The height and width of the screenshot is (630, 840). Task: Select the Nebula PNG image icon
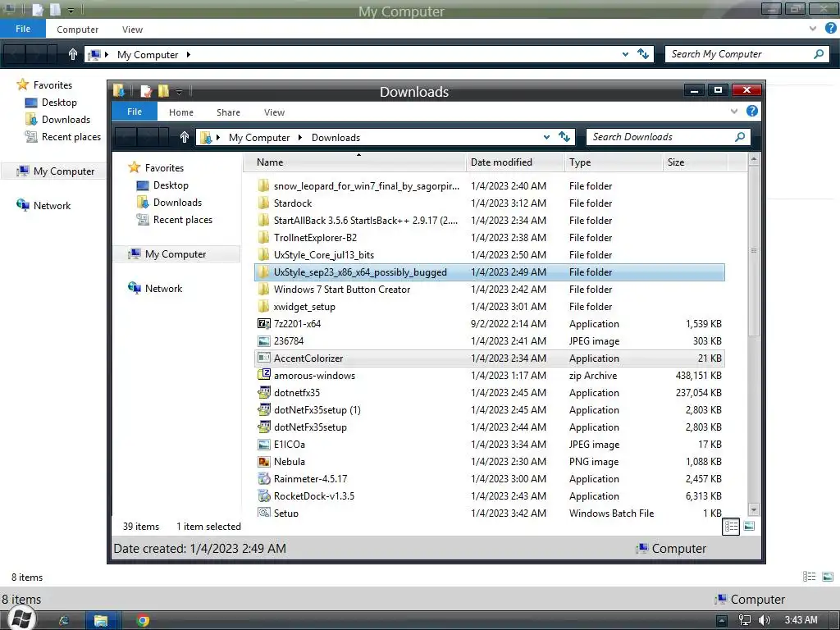pyautogui.click(x=263, y=461)
